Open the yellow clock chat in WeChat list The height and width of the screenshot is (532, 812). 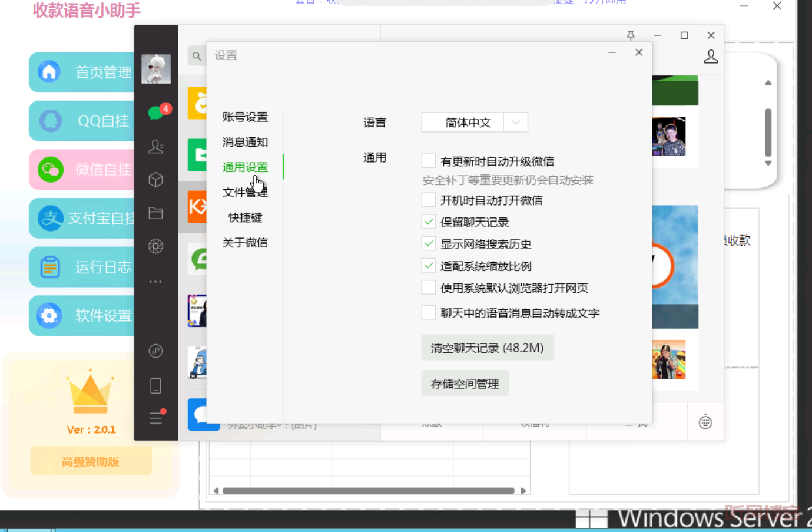pyautogui.click(x=197, y=104)
